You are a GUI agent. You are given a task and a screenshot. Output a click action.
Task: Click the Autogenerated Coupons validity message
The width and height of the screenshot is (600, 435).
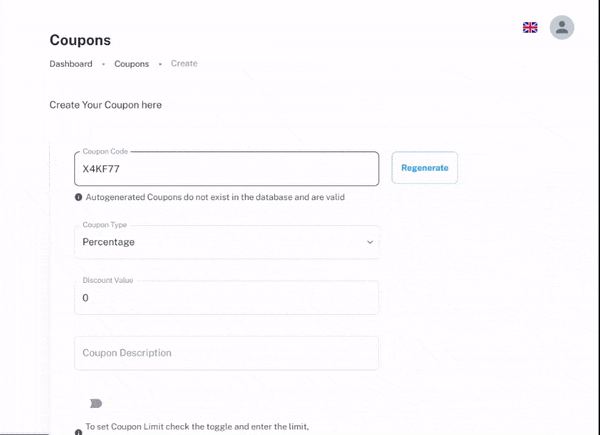click(215, 197)
